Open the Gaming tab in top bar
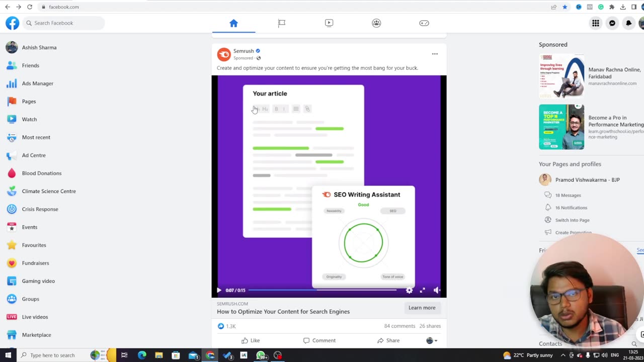This screenshot has height=362, width=644. (424, 23)
